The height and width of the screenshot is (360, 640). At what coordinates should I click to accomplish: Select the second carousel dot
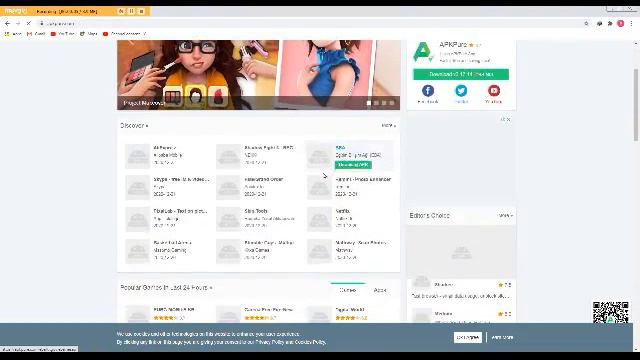(x=376, y=103)
